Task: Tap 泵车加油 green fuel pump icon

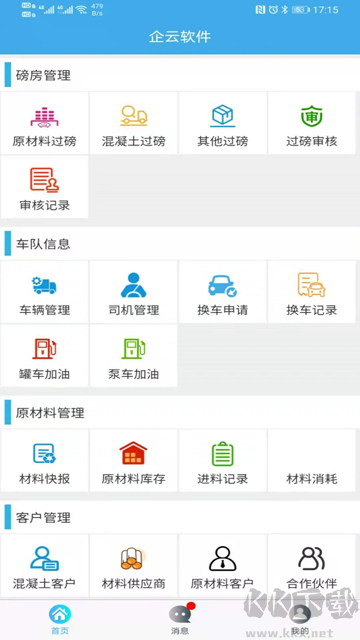Action: click(133, 349)
